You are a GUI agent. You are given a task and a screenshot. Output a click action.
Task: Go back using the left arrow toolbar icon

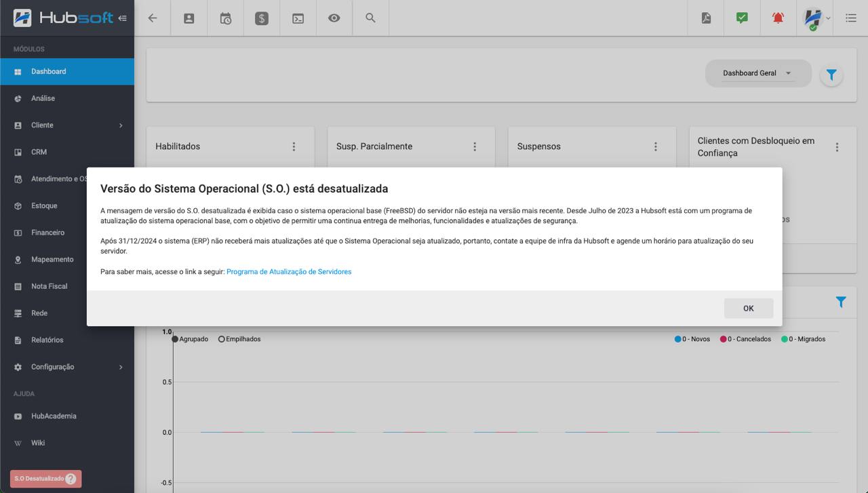tap(153, 18)
